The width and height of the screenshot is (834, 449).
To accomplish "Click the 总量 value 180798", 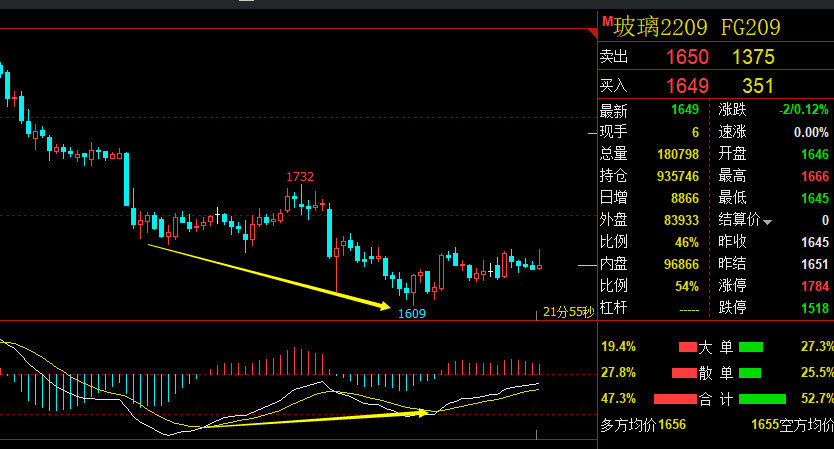I will point(678,154).
